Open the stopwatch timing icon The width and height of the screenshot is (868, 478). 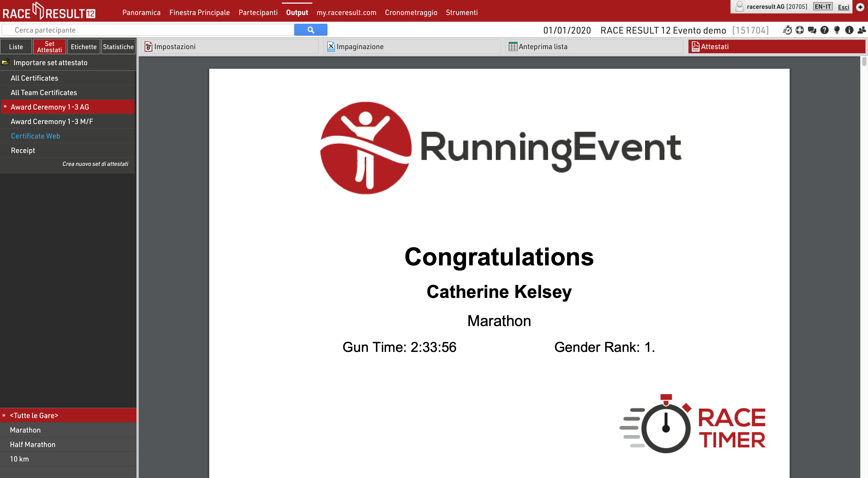(x=787, y=30)
